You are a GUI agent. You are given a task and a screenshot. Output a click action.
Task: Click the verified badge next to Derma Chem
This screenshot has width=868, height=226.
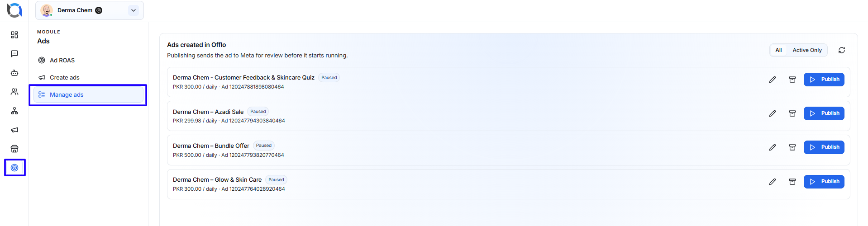point(99,10)
